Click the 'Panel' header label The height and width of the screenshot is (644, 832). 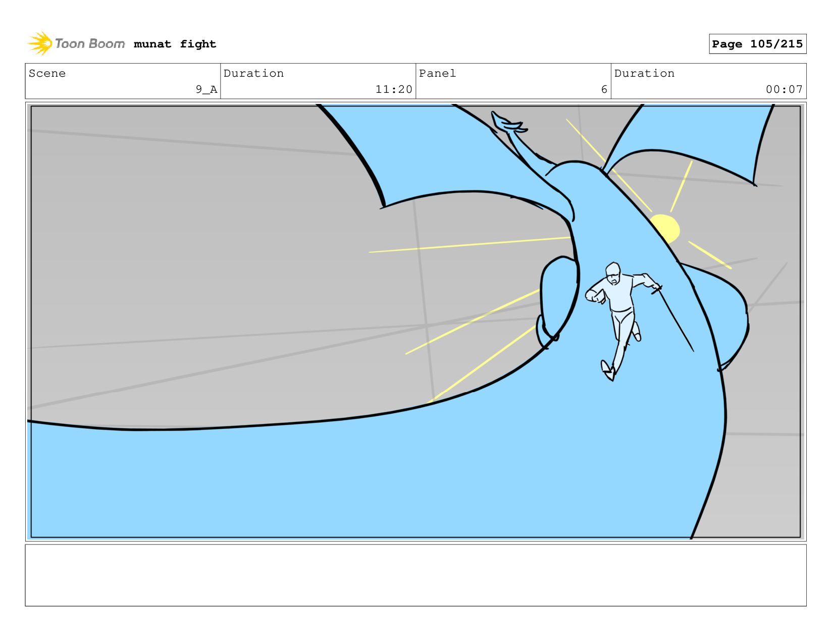click(437, 73)
